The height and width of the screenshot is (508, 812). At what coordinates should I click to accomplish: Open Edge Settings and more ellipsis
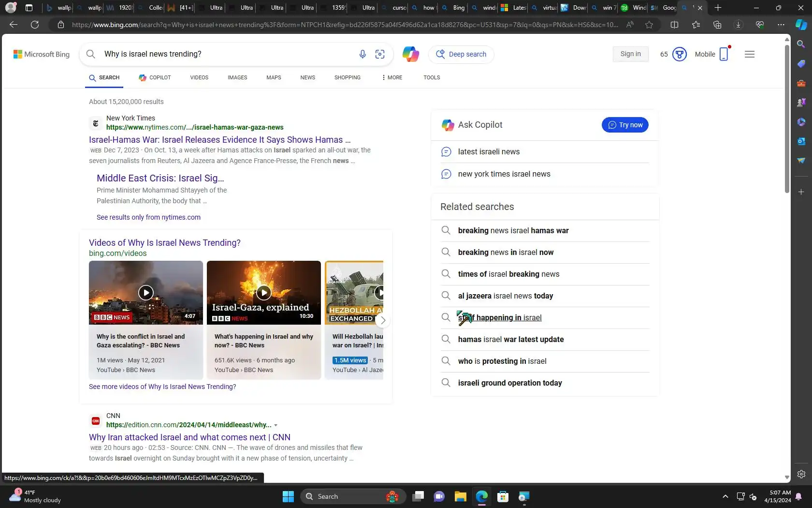point(781,25)
